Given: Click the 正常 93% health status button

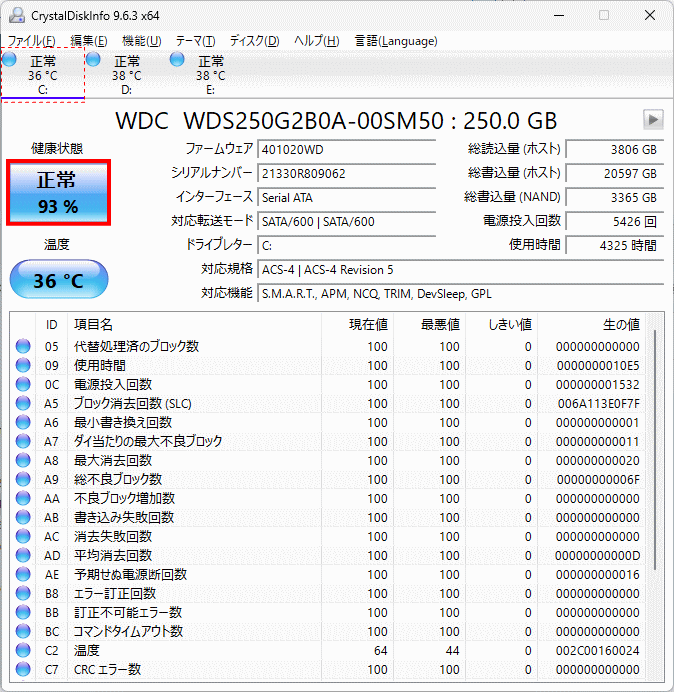Looking at the screenshot, I should pos(58,193).
